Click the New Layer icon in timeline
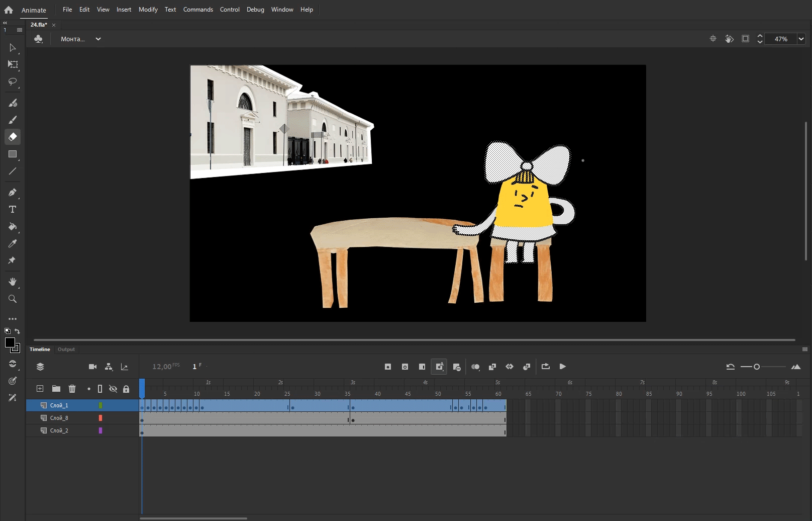The image size is (812, 521). pos(40,389)
